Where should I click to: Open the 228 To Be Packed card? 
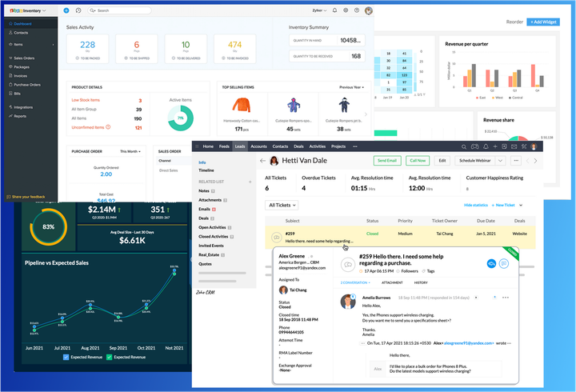(87, 49)
